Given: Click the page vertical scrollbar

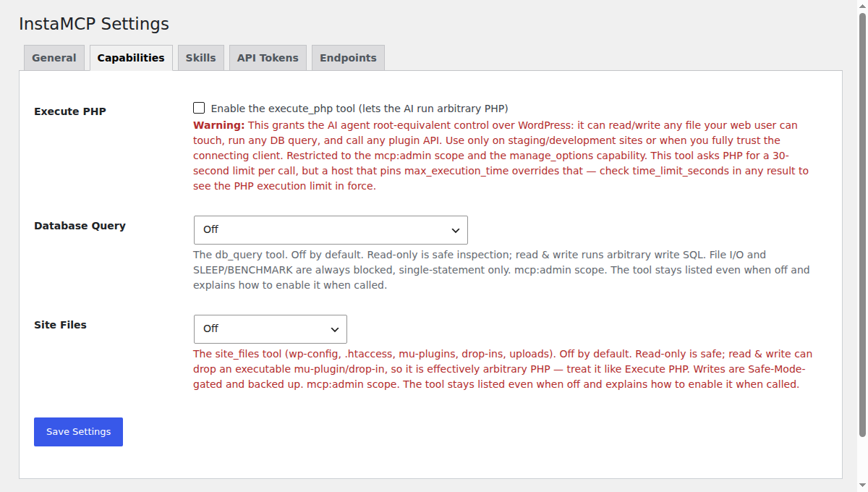Looking at the screenshot, I should point(862,224).
